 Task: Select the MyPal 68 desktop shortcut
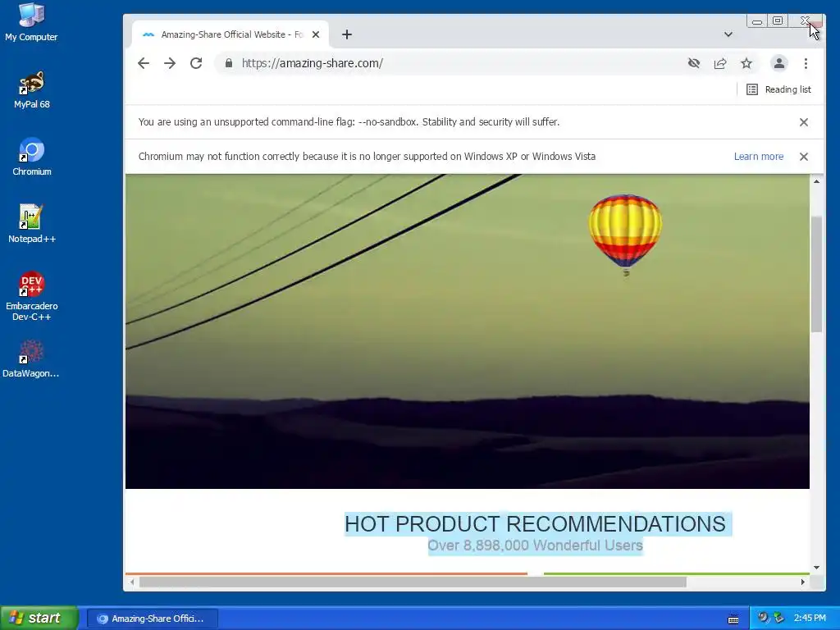coord(32,90)
